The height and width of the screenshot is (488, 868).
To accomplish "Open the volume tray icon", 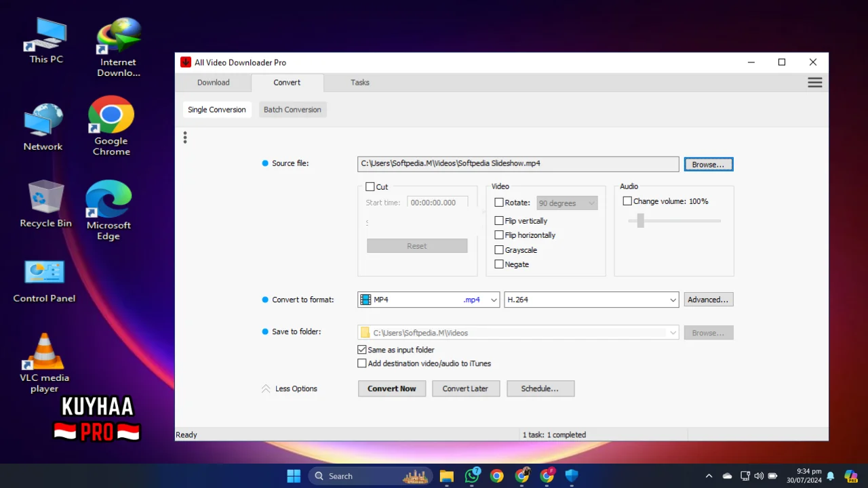I will pos(759,476).
